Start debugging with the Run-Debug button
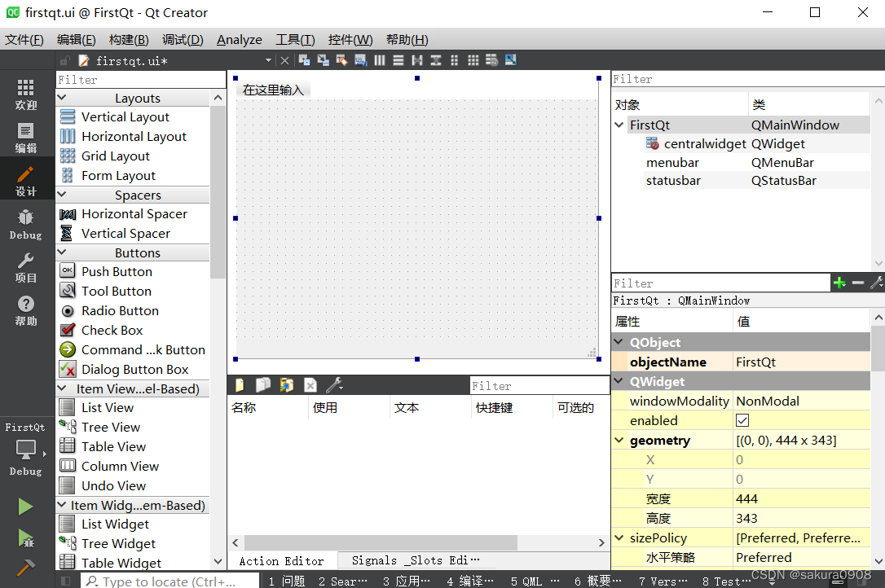This screenshot has height=588, width=885. tap(26, 538)
